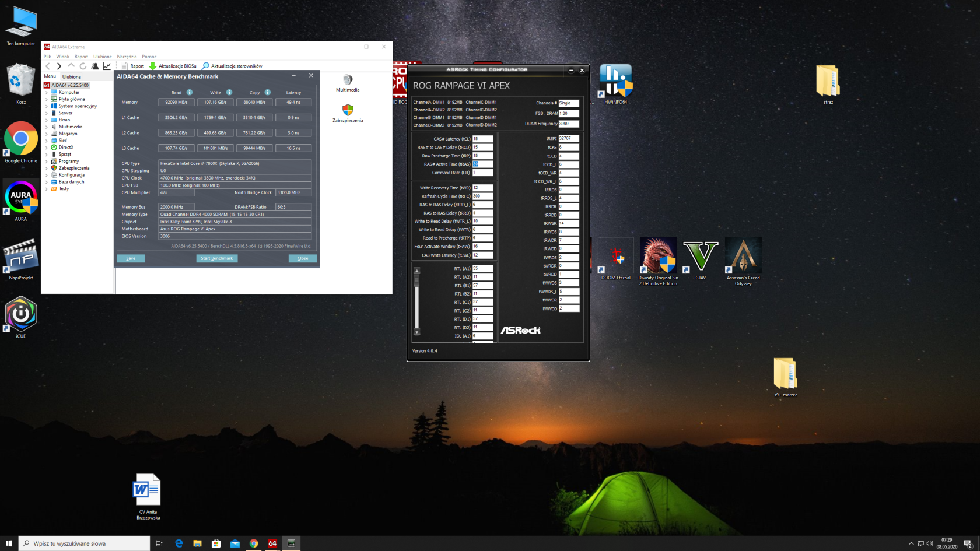Click the Zabezpieczenia shield icon in main pane
980x551 pixels.
348,110
